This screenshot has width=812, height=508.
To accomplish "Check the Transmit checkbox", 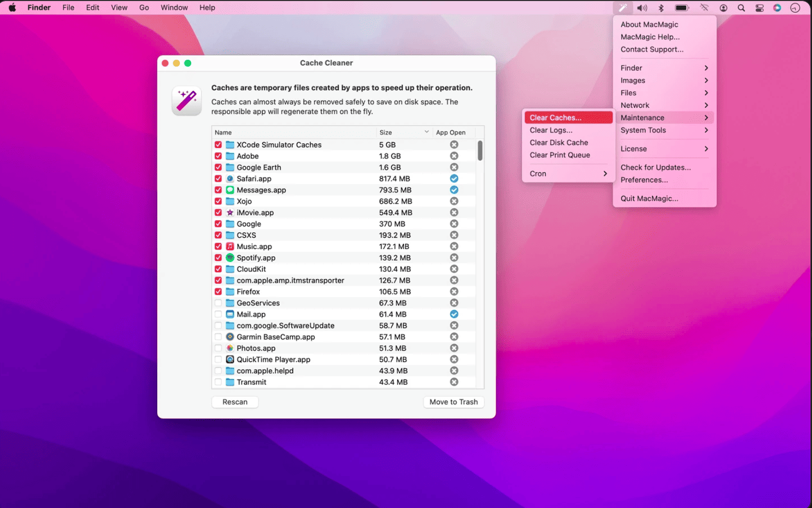I will tap(218, 382).
